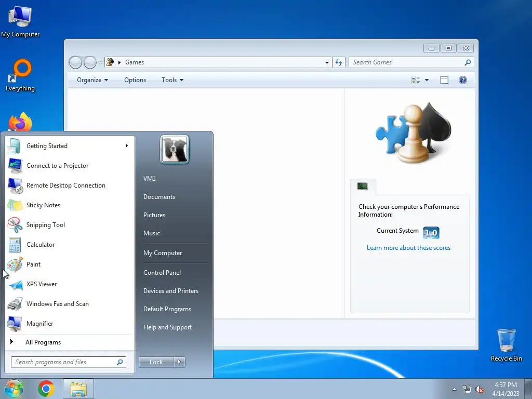The width and height of the screenshot is (532, 399).
Task: Open Remote Desktop Connection
Action: 70,185
